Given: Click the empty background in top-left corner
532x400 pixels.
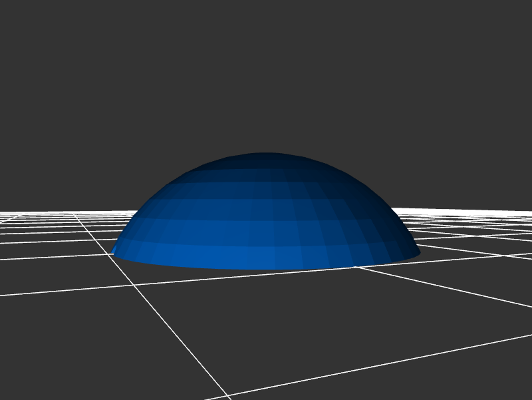Looking at the screenshot, I should (27, 27).
